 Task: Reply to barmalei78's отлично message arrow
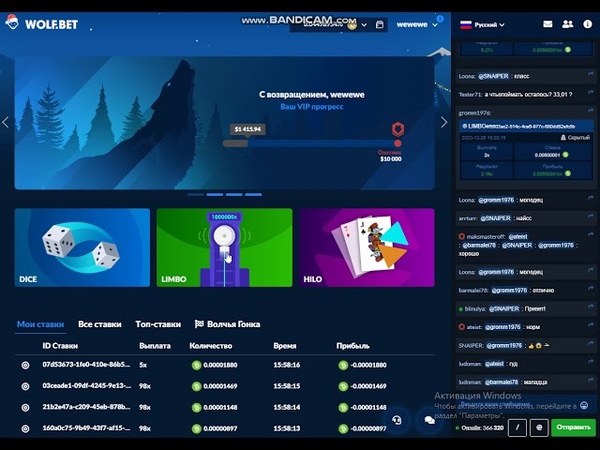point(590,289)
